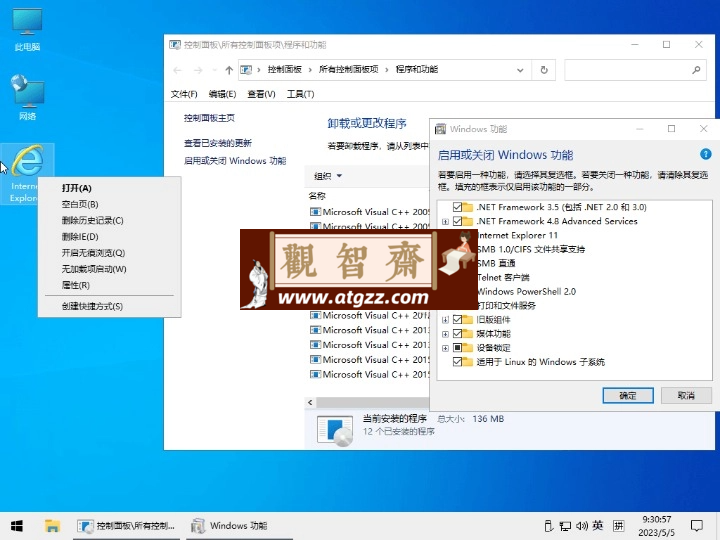720x540 pixels.
Task: Expand the 设备锁定 tree node
Action: pyautogui.click(x=445, y=348)
